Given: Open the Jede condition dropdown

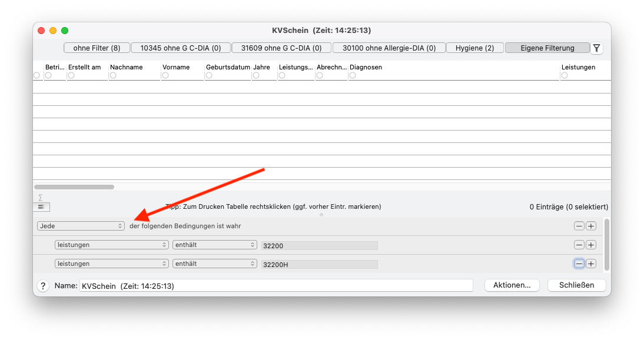Looking at the screenshot, I should click(81, 226).
